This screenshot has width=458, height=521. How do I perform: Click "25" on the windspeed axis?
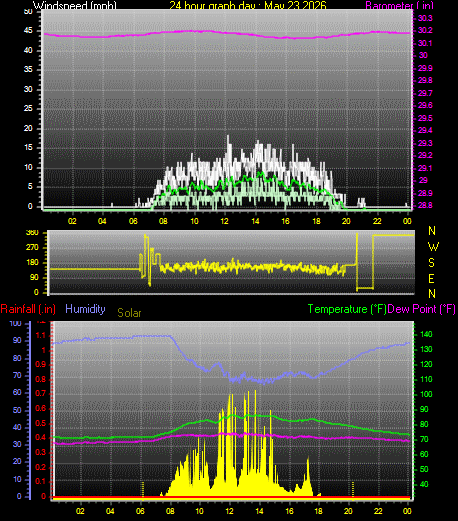point(28,108)
